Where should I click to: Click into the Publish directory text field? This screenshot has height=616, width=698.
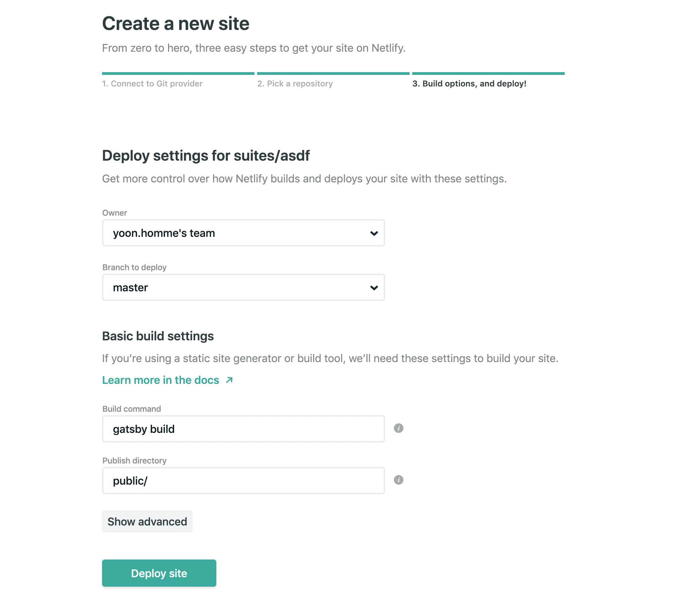point(243,481)
